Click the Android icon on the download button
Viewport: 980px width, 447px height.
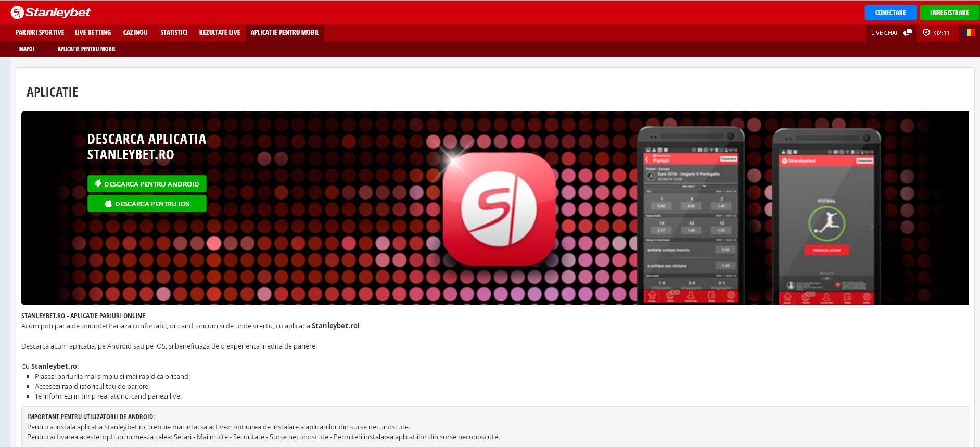pos(98,183)
